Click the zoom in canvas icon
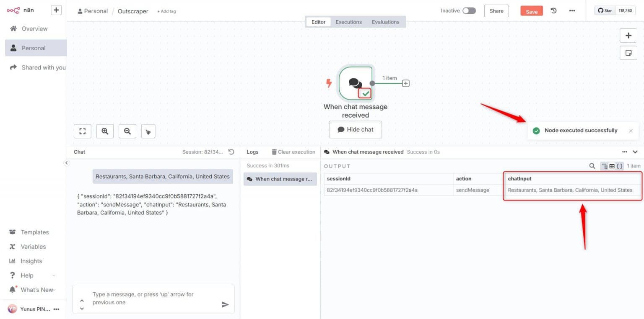Viewport: 644px width, 319px height. point(105,131)
